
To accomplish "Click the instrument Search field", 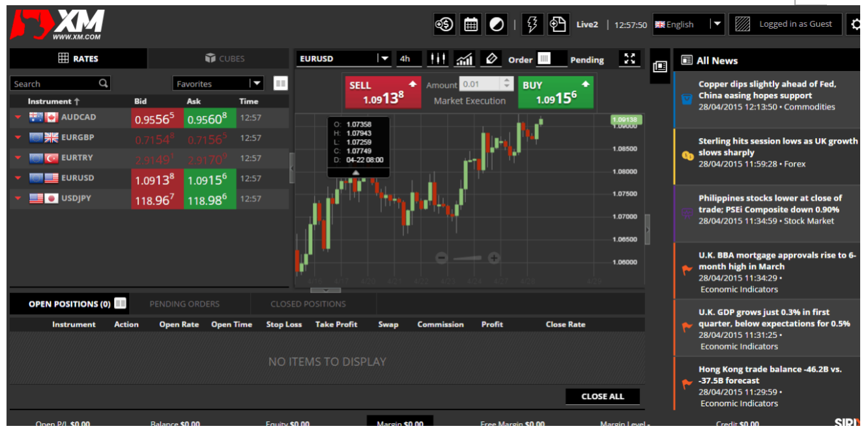I will tap(55, 83).
